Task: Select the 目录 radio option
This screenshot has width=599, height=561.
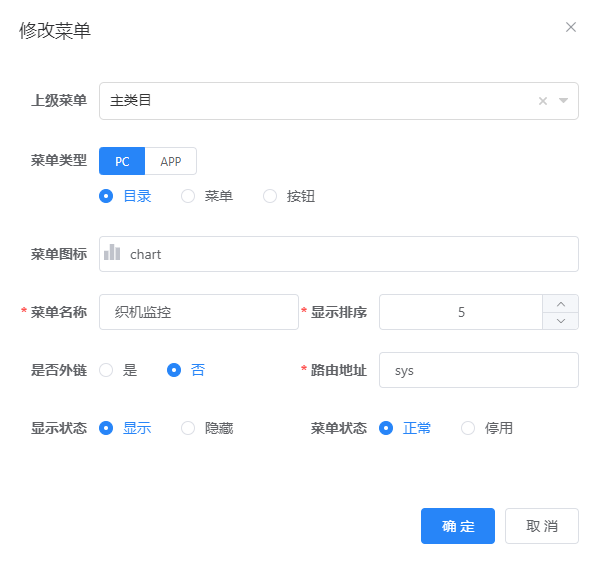Action: 125,196
